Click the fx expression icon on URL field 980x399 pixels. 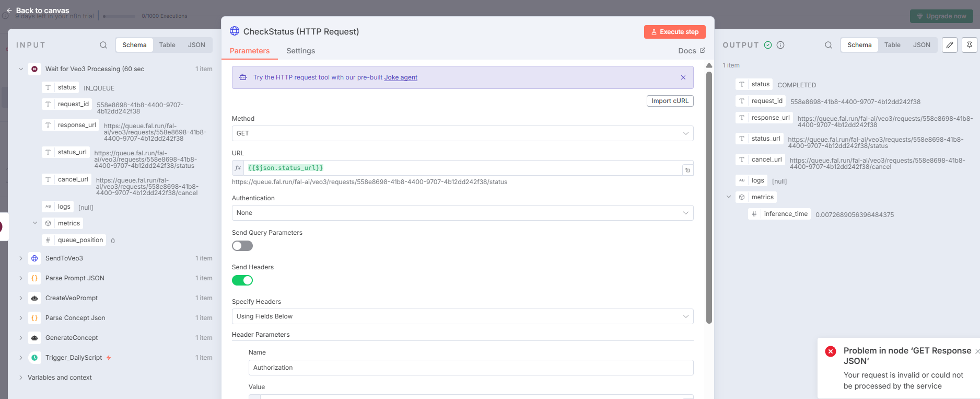point(238,168)
